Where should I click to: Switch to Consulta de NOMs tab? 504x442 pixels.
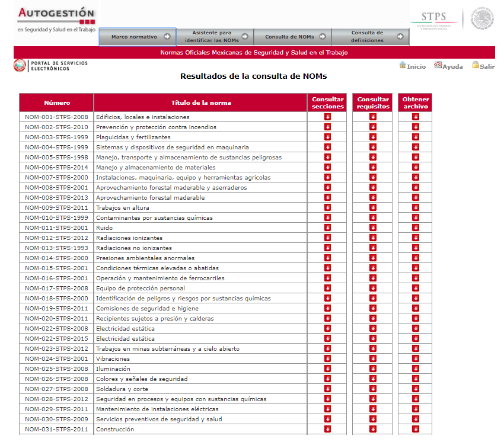coord(292,37)
